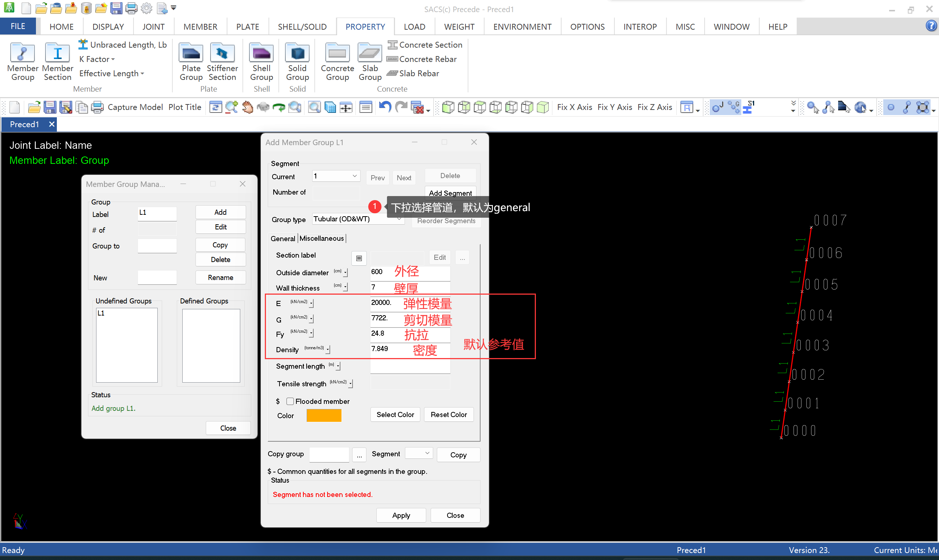Switch to the Miscellaneous tab
Screen dimensions: 939x560
(321, 239)
